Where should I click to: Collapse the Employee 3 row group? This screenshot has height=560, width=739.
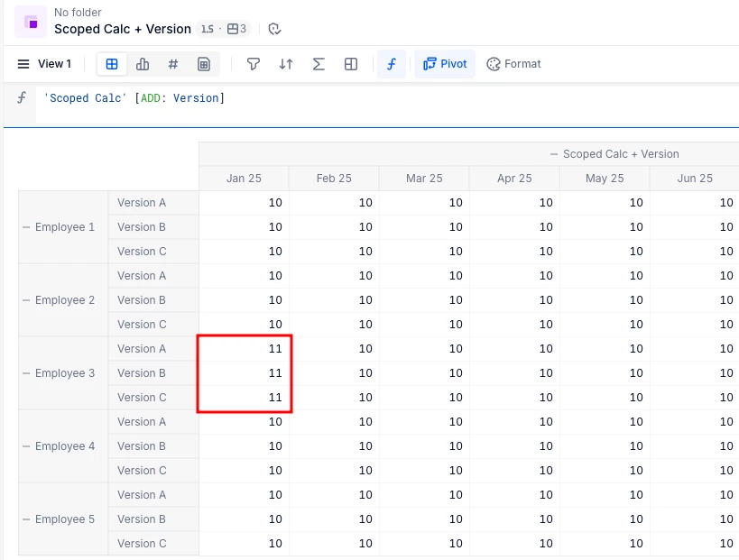26,373
